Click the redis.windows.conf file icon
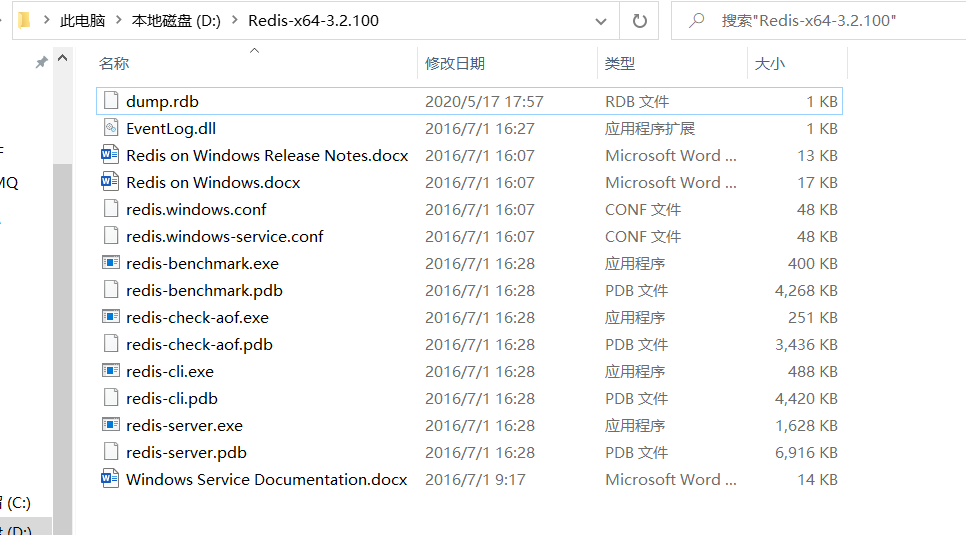This screenshot has height=535, width=966. click(111, 208)
